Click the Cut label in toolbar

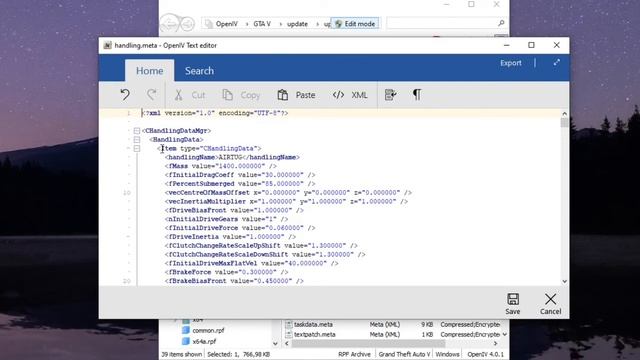tap(198, 95)
